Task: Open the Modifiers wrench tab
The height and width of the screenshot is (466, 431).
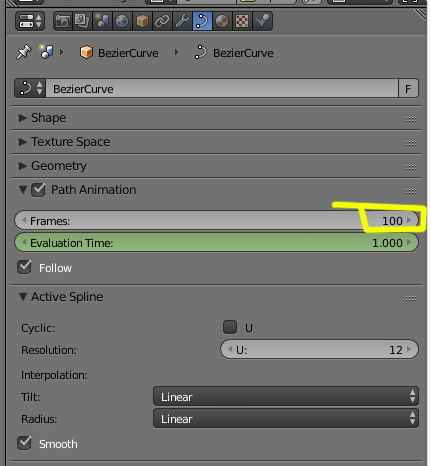Action: [182, 21]
